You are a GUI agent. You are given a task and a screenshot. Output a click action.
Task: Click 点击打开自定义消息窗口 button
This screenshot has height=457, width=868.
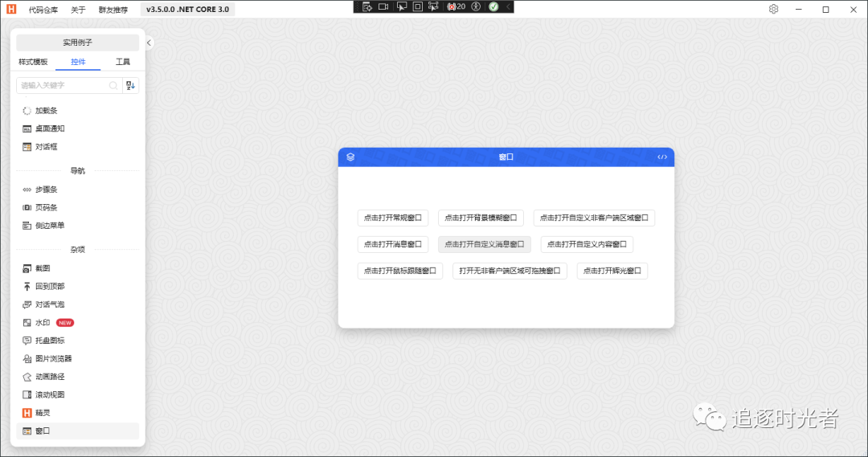click(485, 244)
